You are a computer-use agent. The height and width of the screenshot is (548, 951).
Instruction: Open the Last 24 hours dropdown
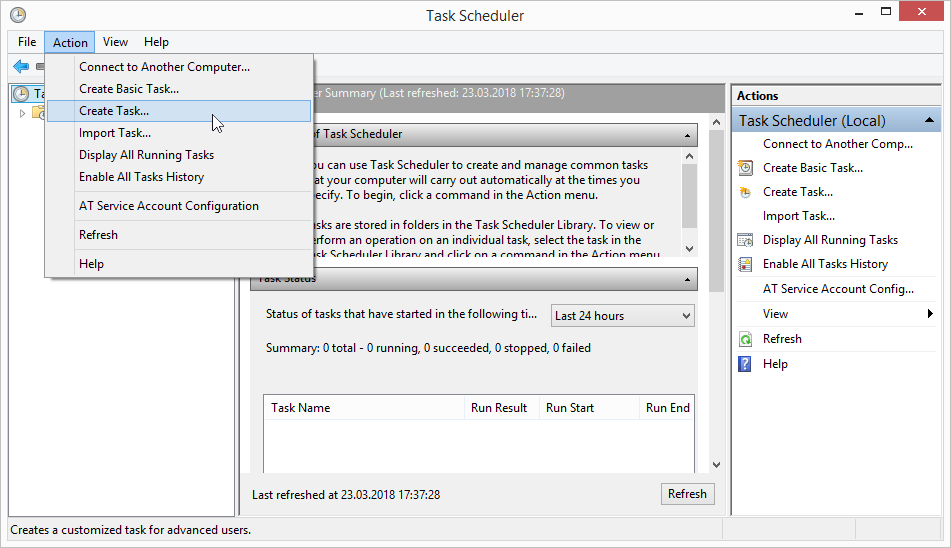[622, 316]
